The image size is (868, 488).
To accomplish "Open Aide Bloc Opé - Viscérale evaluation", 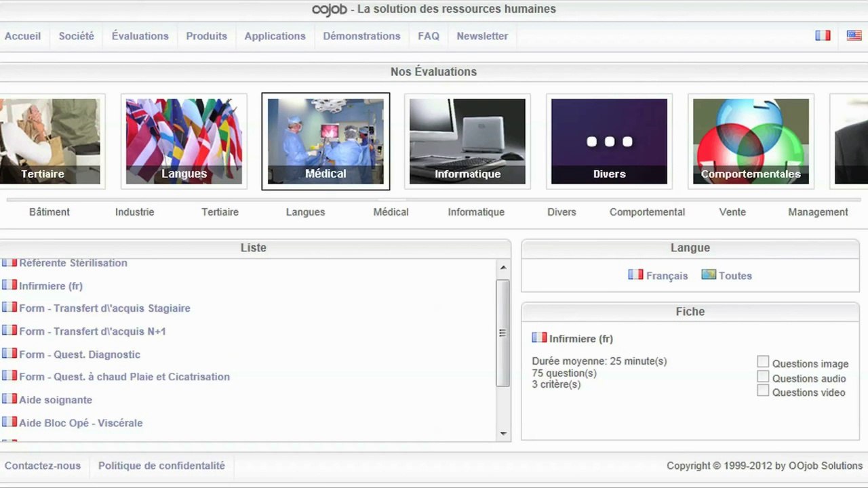I will pyautogui.click(x=81, y=423).
